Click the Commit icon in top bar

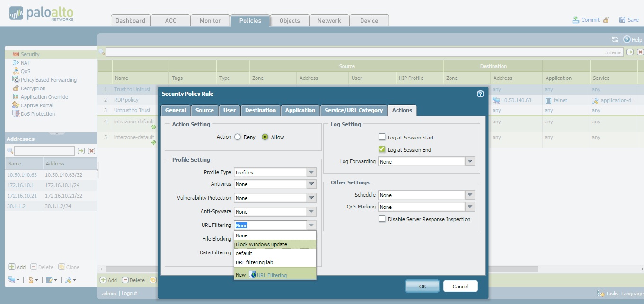[575, 20]
